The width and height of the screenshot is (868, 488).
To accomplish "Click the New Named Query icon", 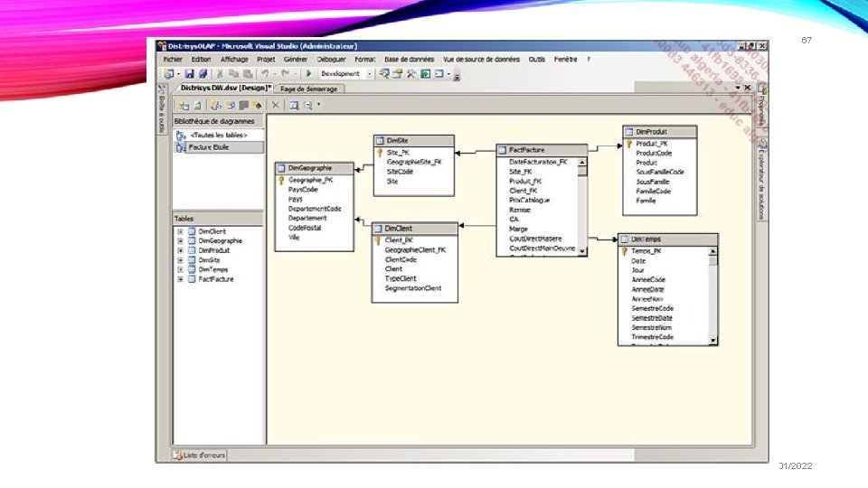I will click(x=230, y=105).
